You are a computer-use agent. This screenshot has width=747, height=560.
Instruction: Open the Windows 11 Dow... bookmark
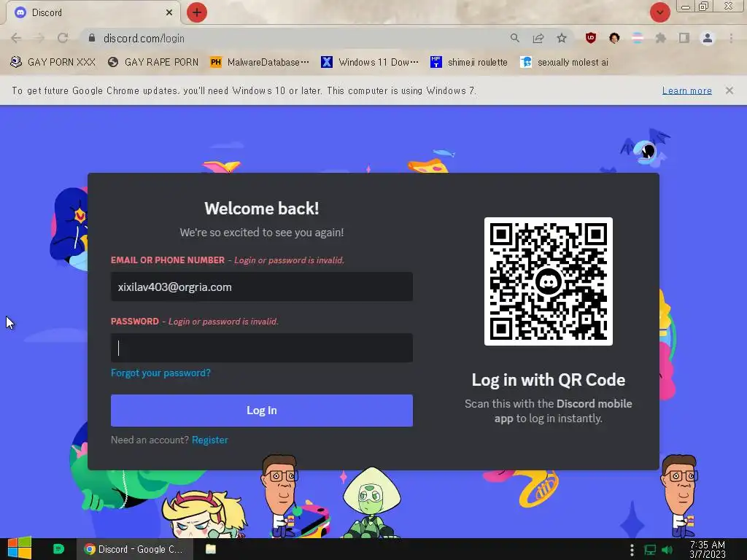click(x=370, y=62)
